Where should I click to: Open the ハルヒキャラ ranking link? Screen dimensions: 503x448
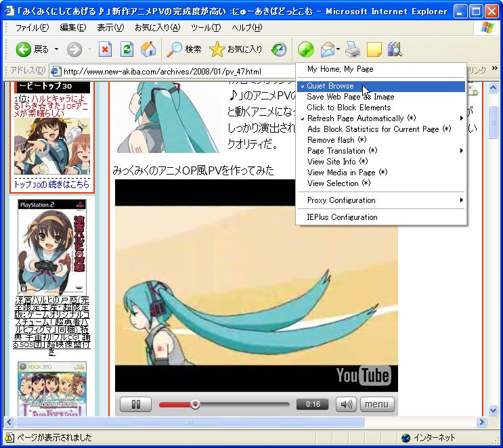pos(51,106)
